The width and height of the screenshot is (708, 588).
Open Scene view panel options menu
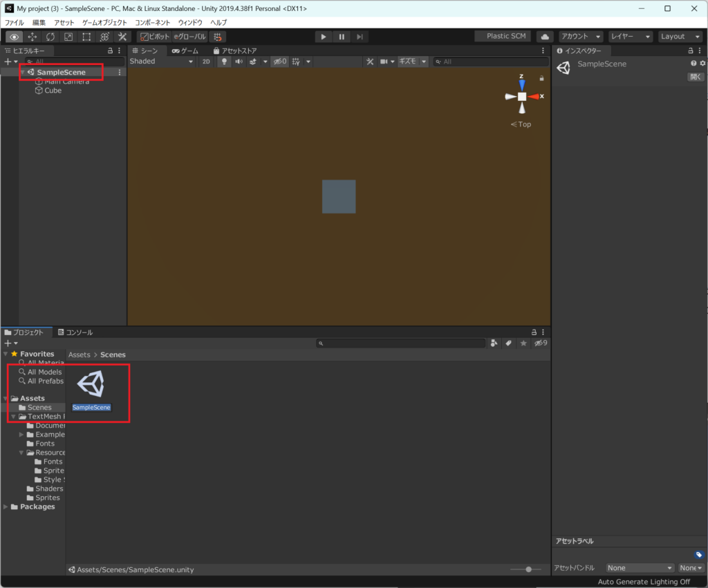(x=543, y=51)
